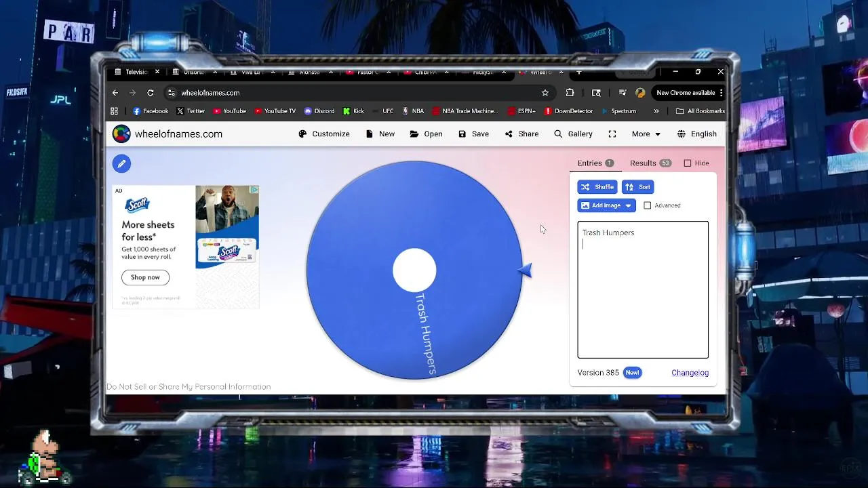The width and height of the screenshot is (868, 488).
Task: Sort the wheel entries
Action: click(x=637, y=187)
